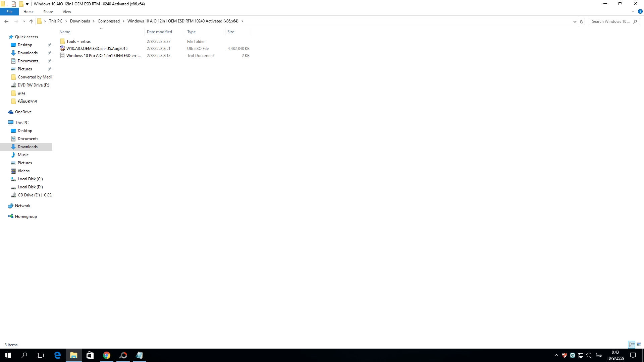Viewport: 644px width, 362px height.
Task: Click the search Windows 10 box
Action: click(611, 21)
